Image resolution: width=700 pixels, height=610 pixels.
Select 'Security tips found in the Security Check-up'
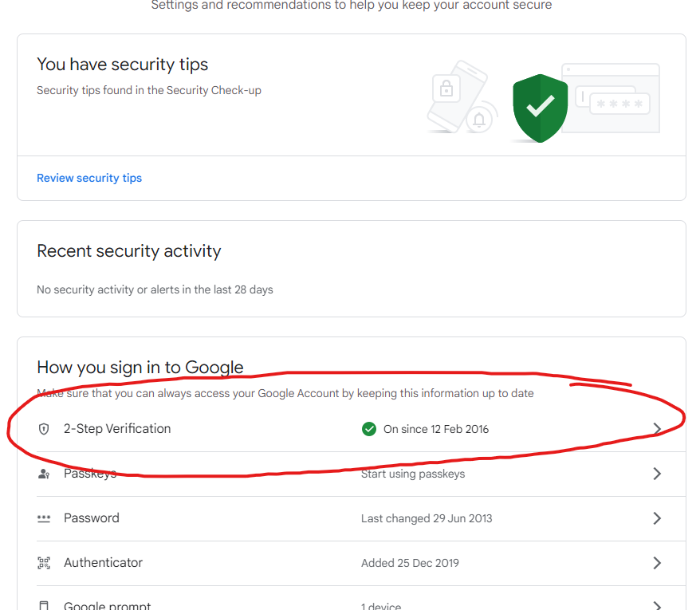tap(148, 90)
